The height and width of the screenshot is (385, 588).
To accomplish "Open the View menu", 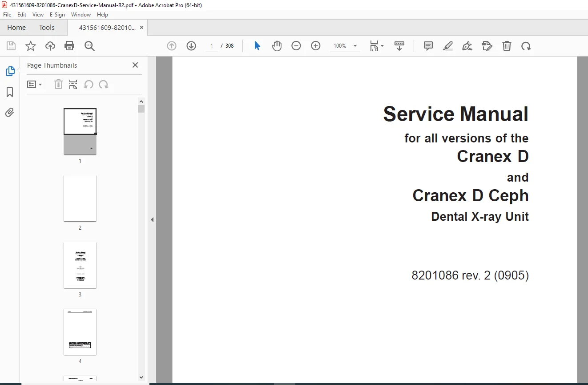I will [x=38, y=15].
